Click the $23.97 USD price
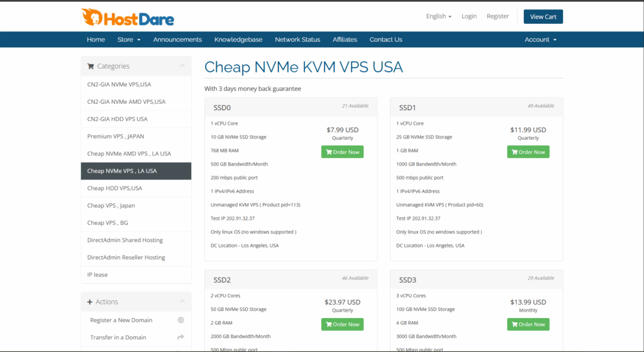644x352 pixels. [x=343, y=302]
